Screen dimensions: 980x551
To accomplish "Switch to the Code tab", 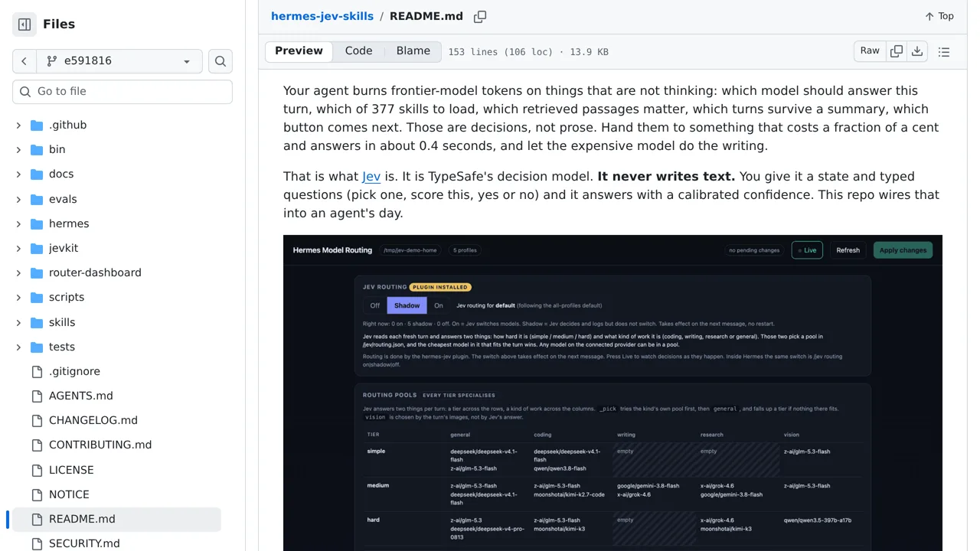I will point(358,51).
